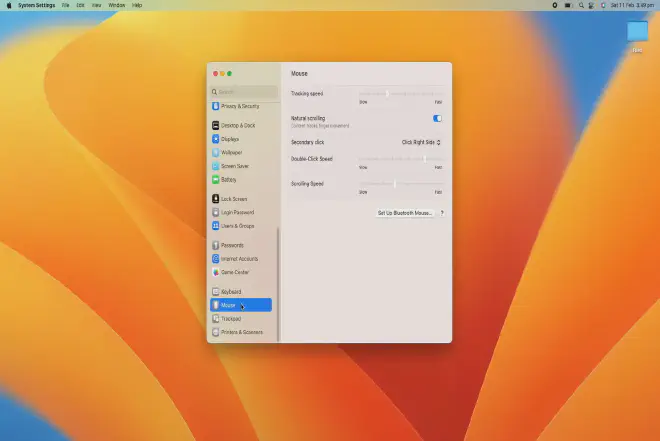Click the Screen Saver sidebar label
660x441 pixels.
[235, 166]
